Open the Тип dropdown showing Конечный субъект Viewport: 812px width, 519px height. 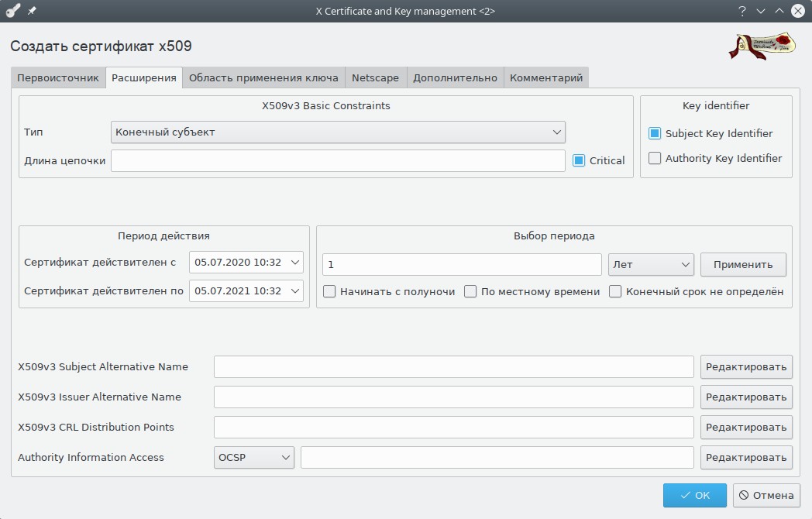coord(338,132)
